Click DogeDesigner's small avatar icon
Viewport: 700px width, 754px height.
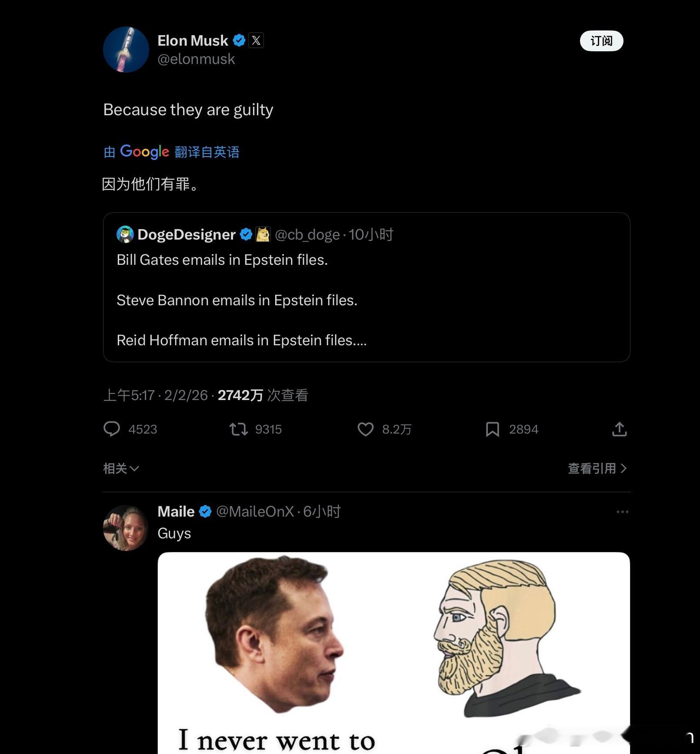click(125, 234)
